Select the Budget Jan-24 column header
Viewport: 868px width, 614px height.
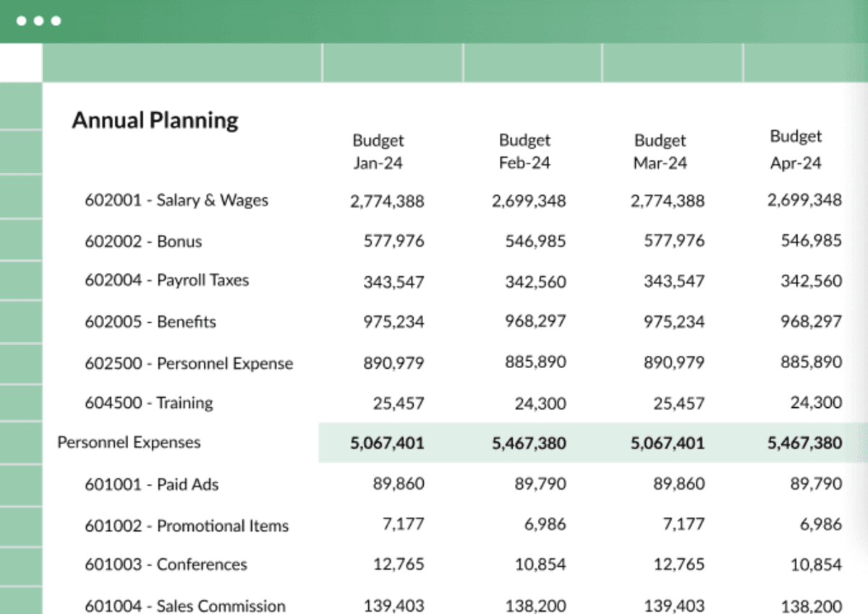tap(378, 151)
